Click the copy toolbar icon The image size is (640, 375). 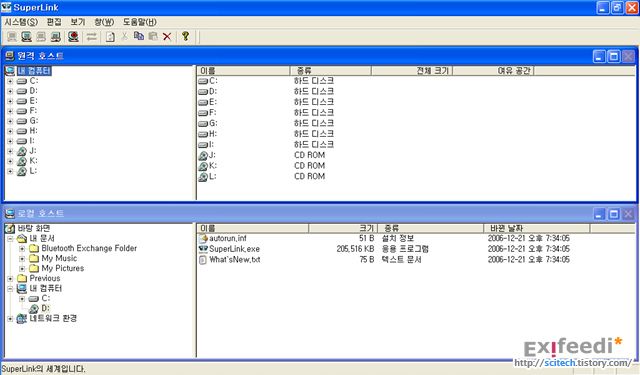pos(139,37)
